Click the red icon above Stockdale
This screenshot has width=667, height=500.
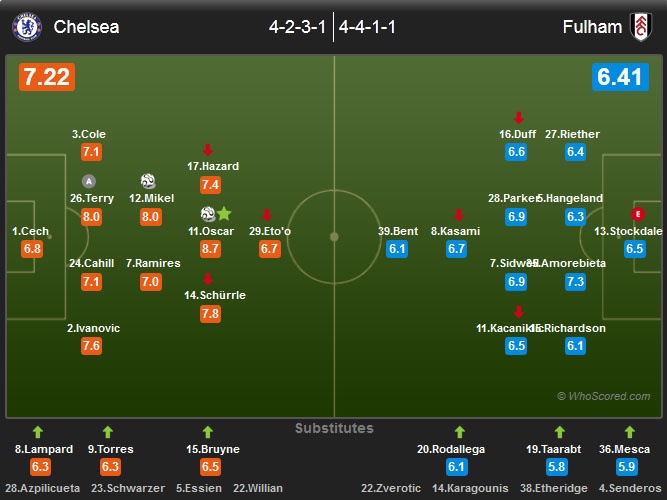pyautogui.click(x=637, y=214)
